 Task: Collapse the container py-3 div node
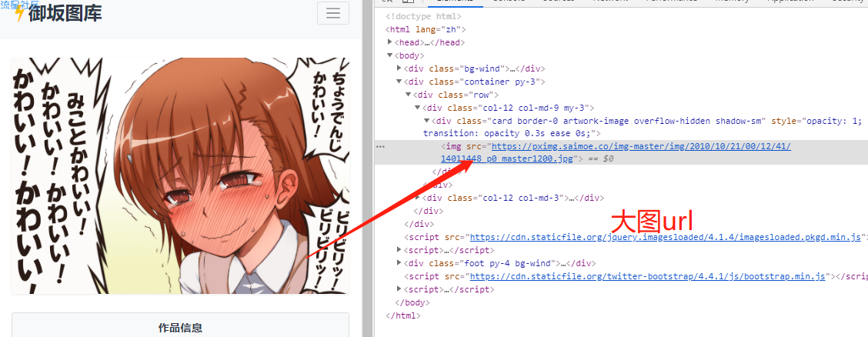click(x=399, y=82)
